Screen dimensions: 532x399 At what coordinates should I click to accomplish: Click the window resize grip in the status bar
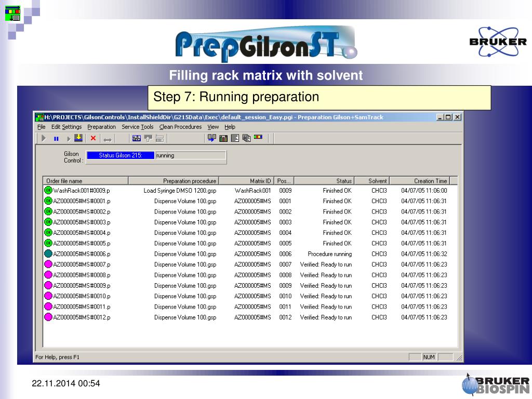point(459,357)
